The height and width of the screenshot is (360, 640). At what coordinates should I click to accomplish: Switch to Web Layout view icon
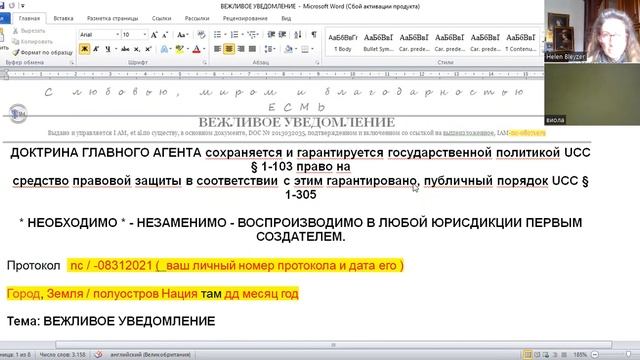(546, 355)
